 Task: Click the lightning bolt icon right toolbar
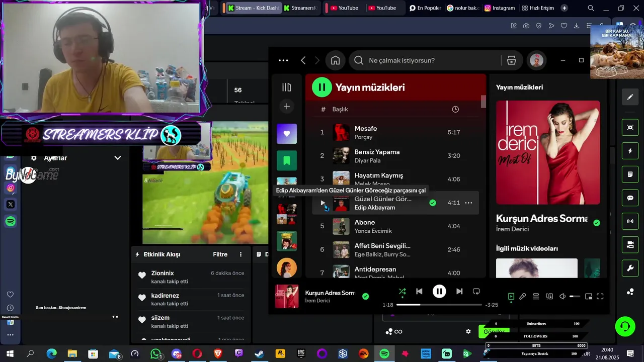point(630,151)
